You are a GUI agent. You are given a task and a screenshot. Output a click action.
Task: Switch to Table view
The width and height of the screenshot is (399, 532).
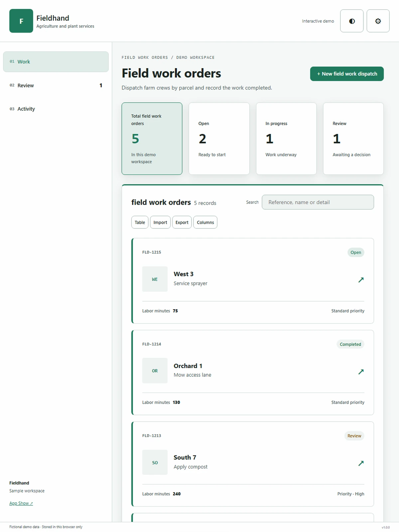[140, 222]
